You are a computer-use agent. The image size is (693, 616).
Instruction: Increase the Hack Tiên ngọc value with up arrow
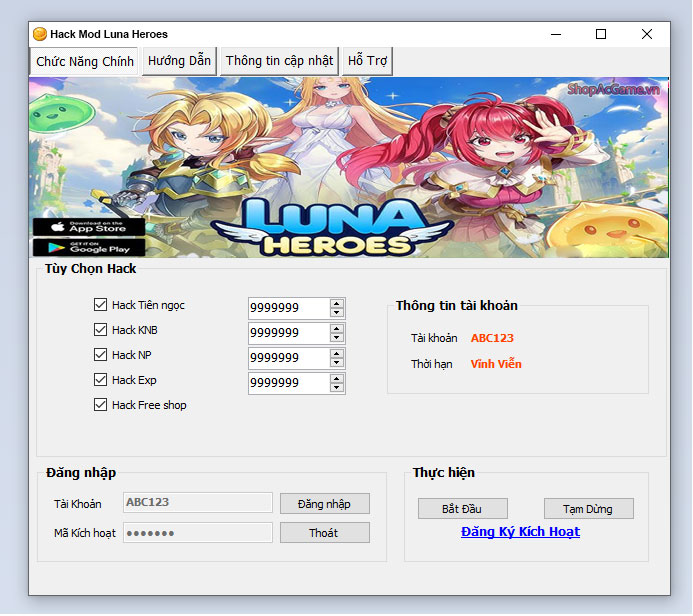point(337,304)
